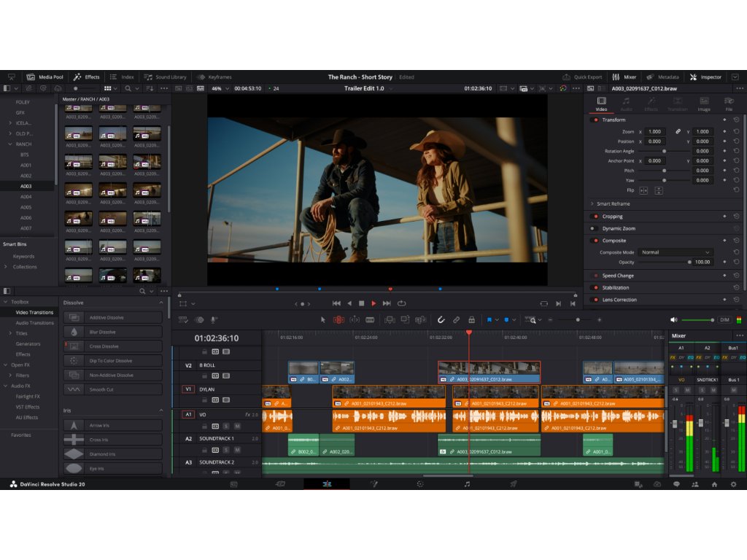Click the Opacity slider handle

pyautogui.click(x=689, y=262)
